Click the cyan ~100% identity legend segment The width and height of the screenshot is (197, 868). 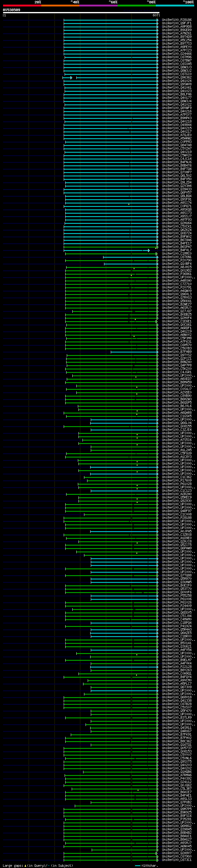175,6
